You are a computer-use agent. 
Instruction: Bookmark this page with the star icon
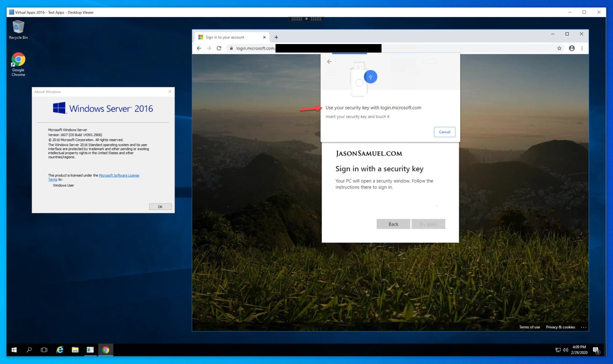559,48
